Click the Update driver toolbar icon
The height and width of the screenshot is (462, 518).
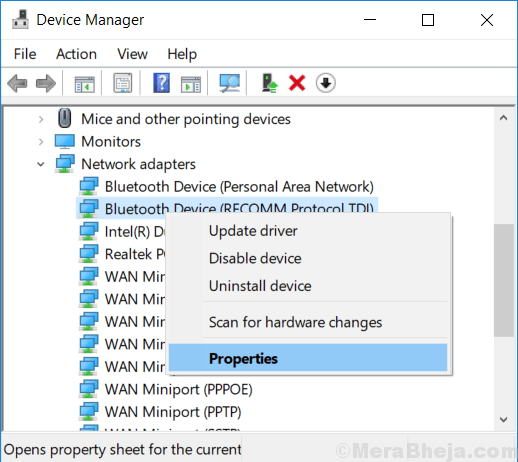coord(269,83)
